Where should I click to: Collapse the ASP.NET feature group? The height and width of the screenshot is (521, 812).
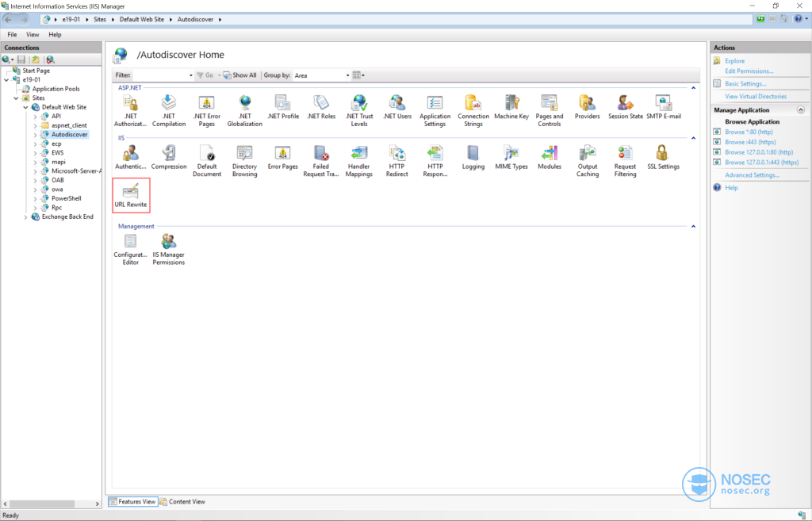(x=693, y=88)
